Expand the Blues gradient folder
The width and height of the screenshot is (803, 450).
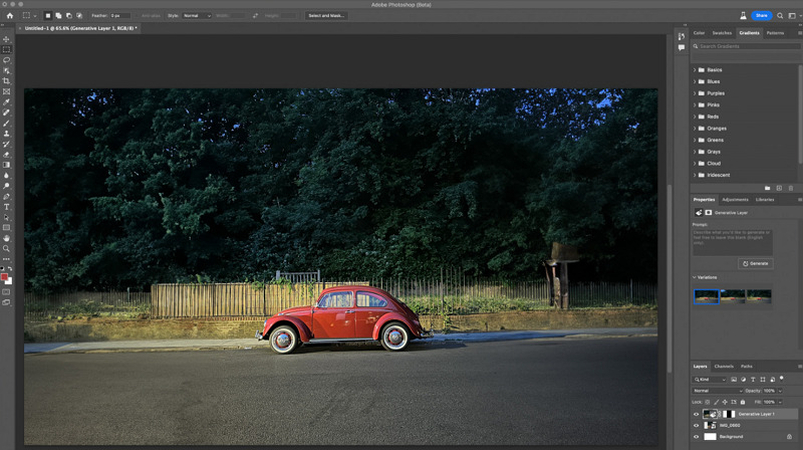point(695,82)
